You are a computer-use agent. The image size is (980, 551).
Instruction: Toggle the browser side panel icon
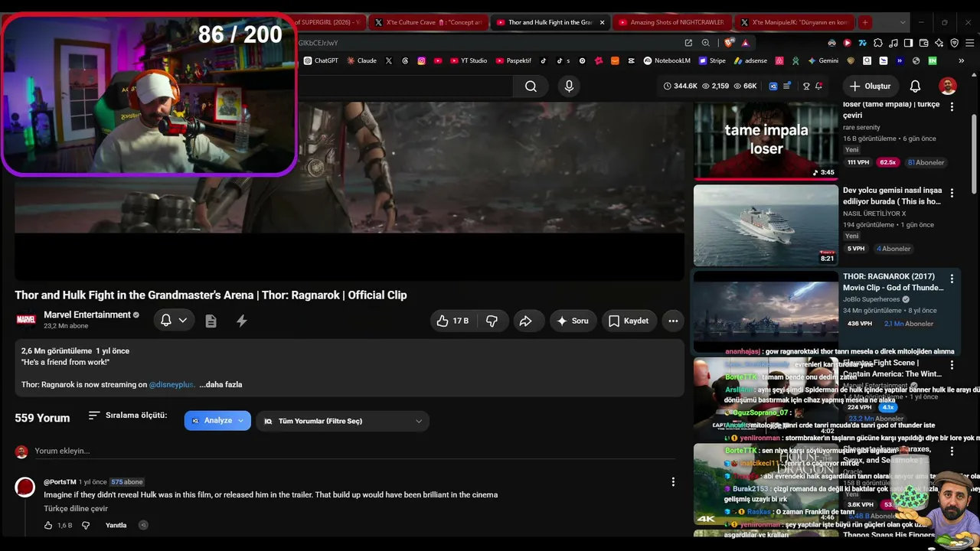[x=908, y=43]
